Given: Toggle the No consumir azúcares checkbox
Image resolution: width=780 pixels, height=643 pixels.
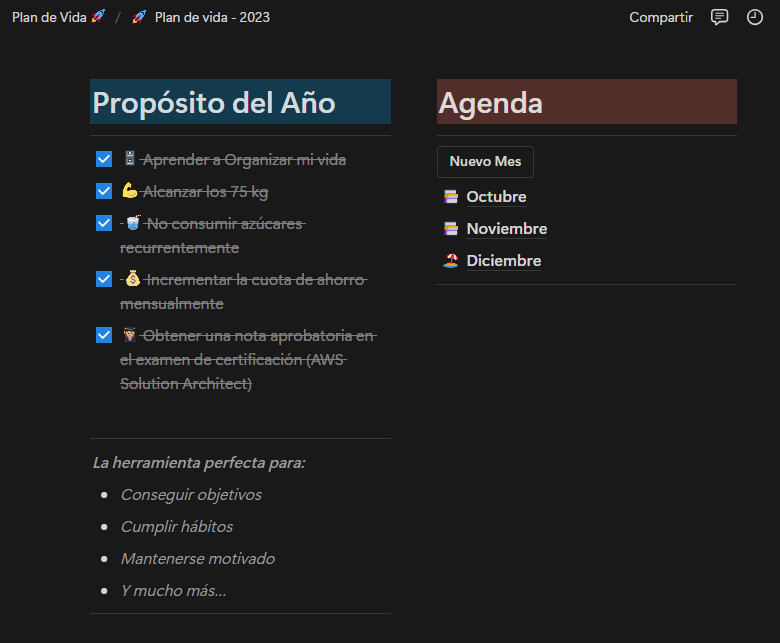Looking at the screenshot, I should pos(104,223).
